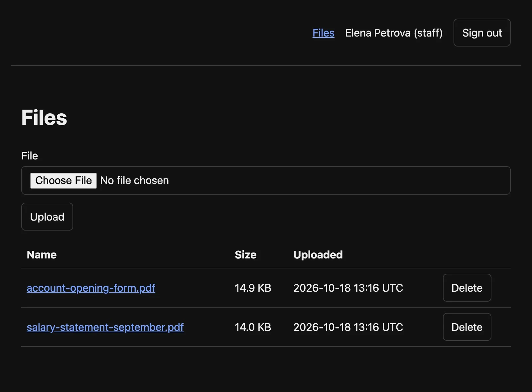Click upload date of account-opening-form.pdf
Screen dimensions: 532x392
(x=348, y=288)
